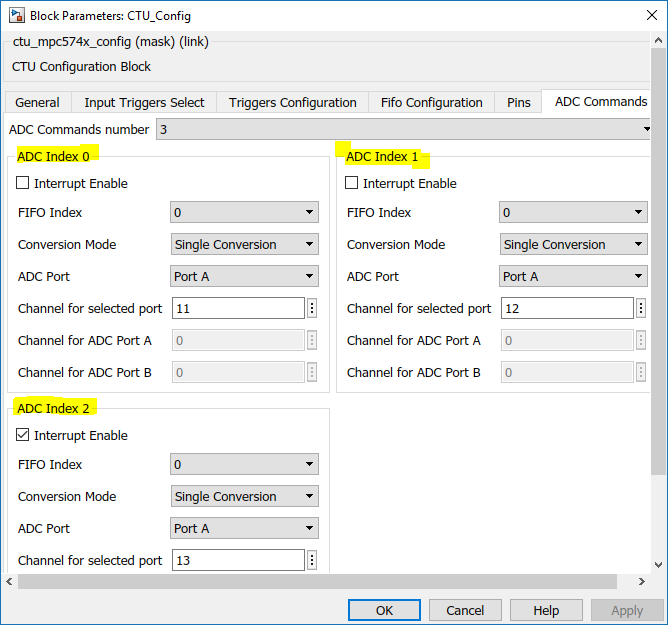668x625 pixels.
Task: Open the FIFO Index dropdown for ADC Index 2
Action: coord(245,464)
